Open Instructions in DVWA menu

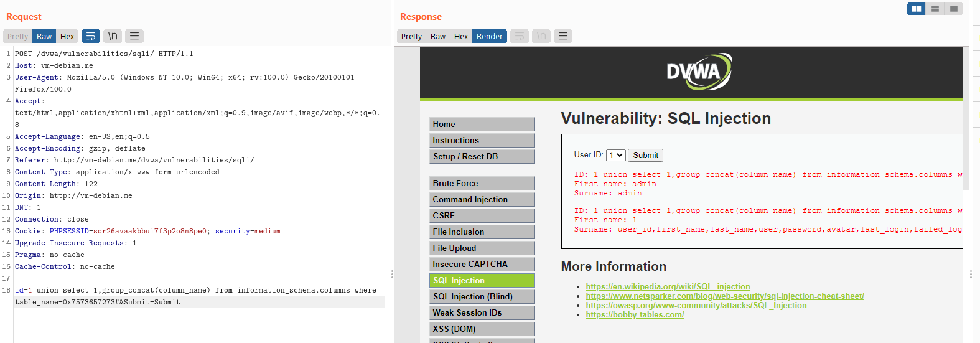tap(482, 140)
